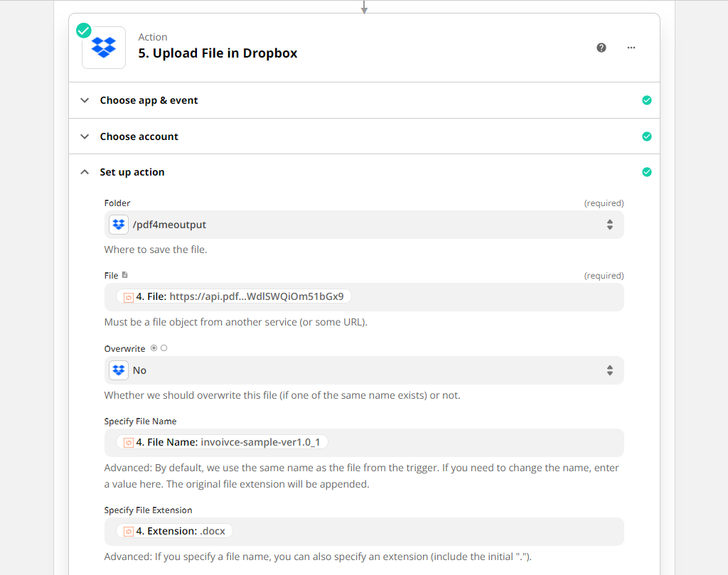Click the Dropbox logo in the step header
This screenshot has width=728, height=575.
point(103,47)
